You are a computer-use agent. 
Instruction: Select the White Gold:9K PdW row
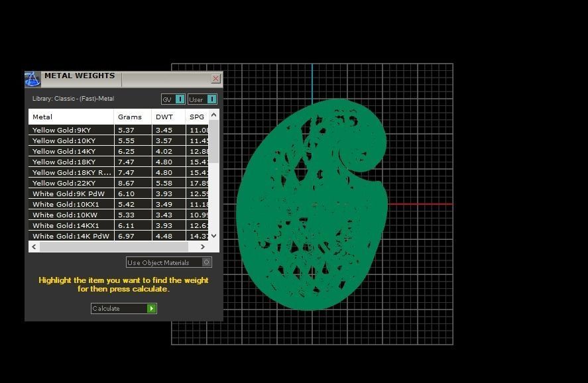pyautogui.click(x=119, y=193)
